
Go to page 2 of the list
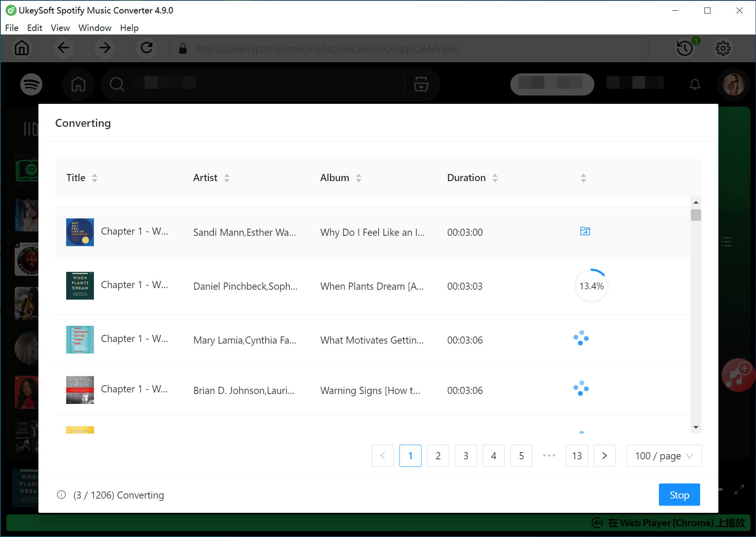pyautogui.click(x=438, y=456)
